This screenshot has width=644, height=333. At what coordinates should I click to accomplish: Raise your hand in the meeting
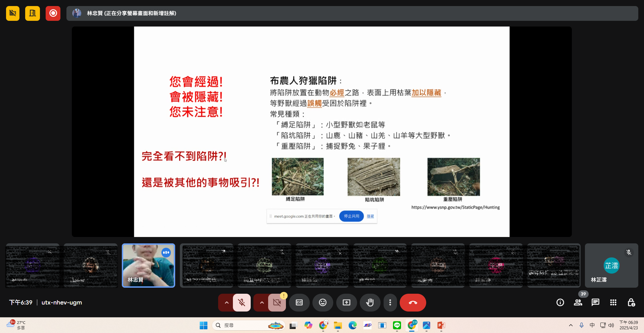point(370,302)
